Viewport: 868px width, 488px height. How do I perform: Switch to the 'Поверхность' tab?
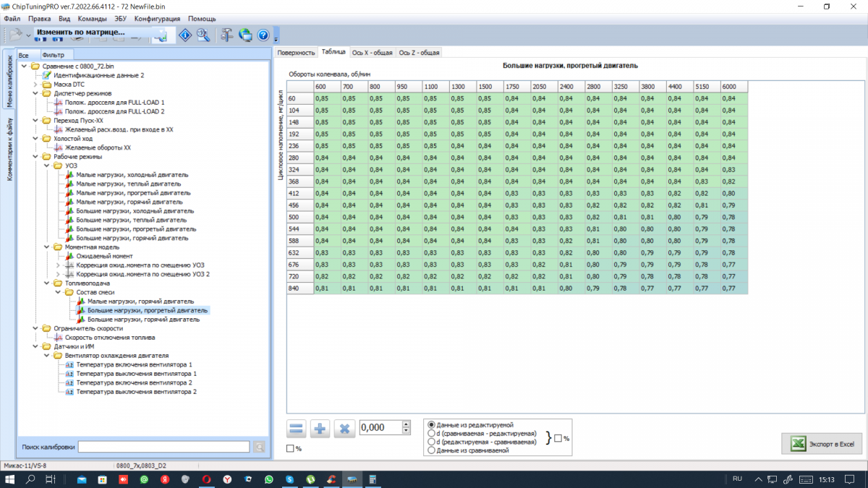pyautogui.click(x=296, y=53)
